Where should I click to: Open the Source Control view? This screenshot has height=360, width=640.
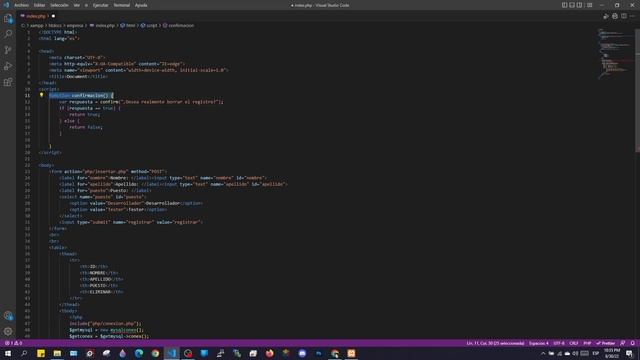(x=8, y=50)
